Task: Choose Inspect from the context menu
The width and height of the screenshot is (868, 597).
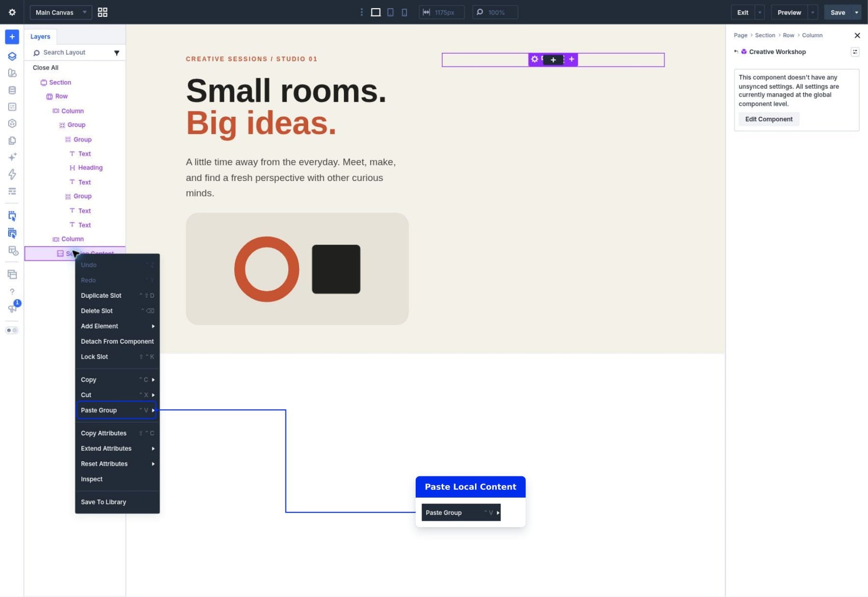Action: 117,479
